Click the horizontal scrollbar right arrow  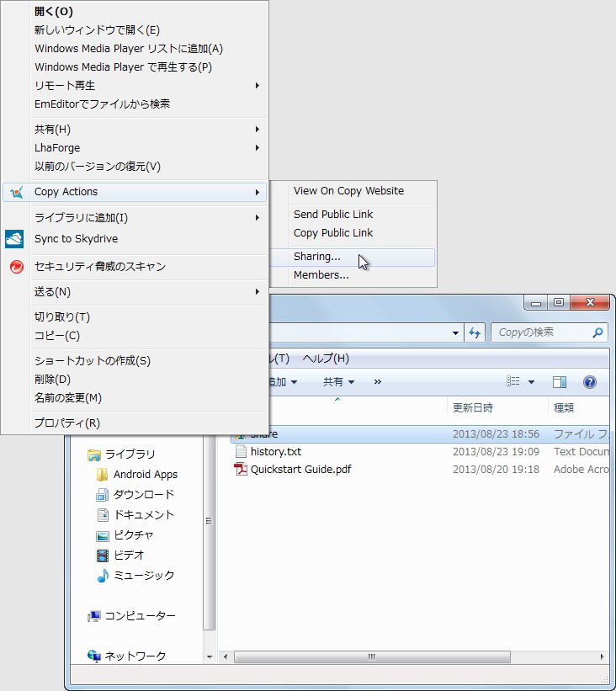pos(602,656)
